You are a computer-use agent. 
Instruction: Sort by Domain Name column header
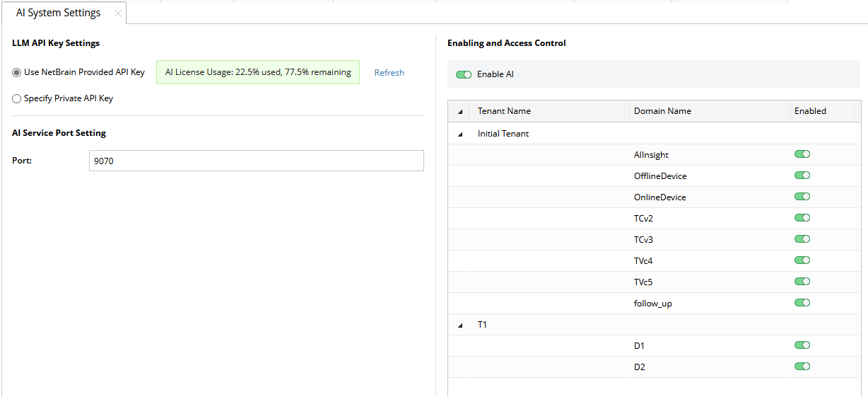(662, 111)
